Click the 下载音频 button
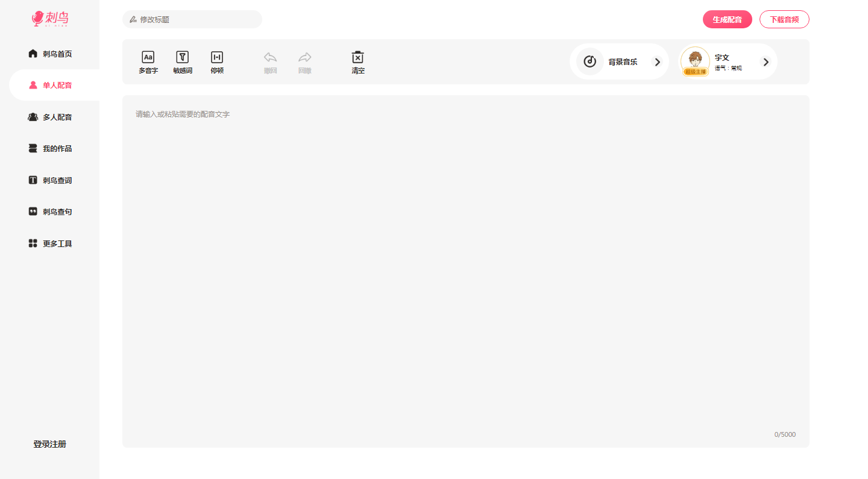 [x=784, y=19]
